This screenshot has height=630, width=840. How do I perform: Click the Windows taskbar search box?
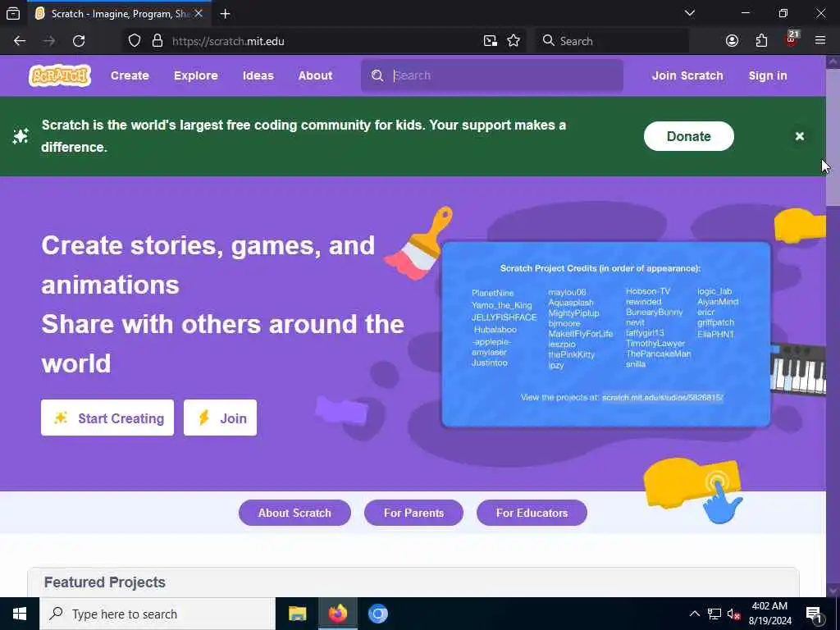click(x=157, y=614)
